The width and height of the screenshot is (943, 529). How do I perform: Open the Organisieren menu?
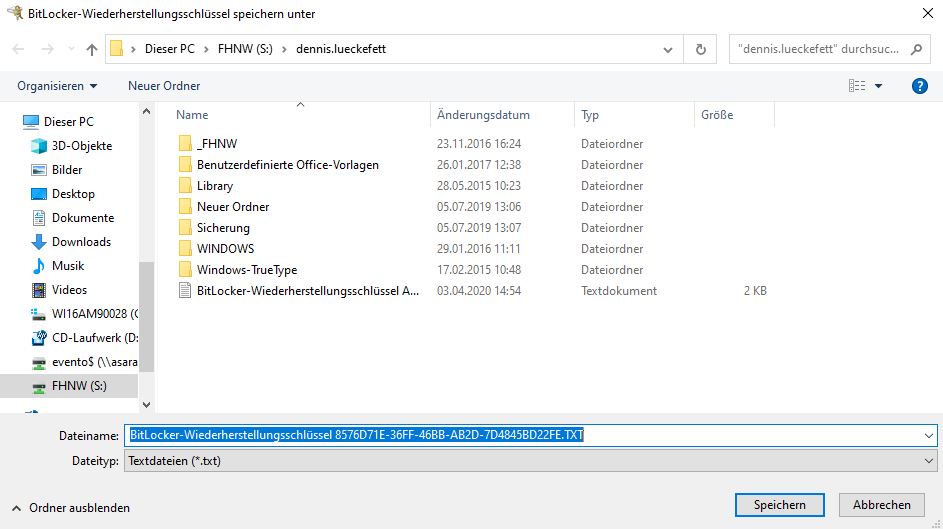click(57, 86)
